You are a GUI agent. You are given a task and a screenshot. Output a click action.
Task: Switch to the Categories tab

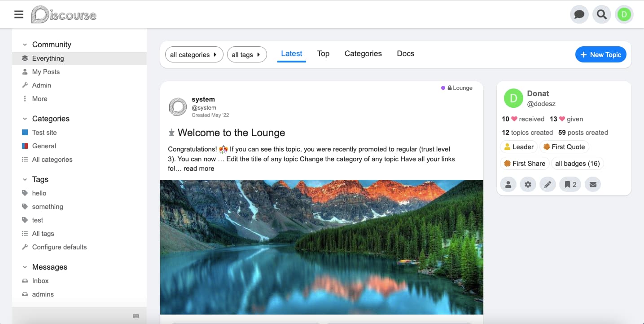click(x=363, y=53)
